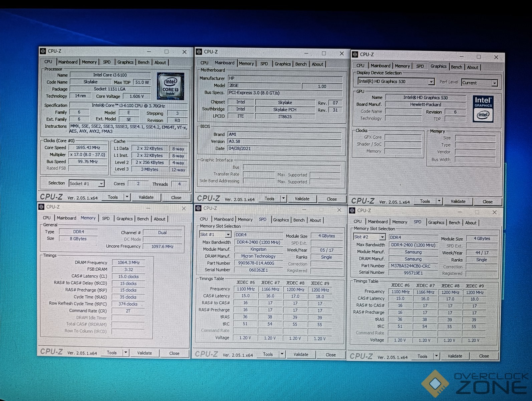Open the Slot #1 memory slot dropdown
The width and height of the screenshot is (532, 401).
point(228,235)
